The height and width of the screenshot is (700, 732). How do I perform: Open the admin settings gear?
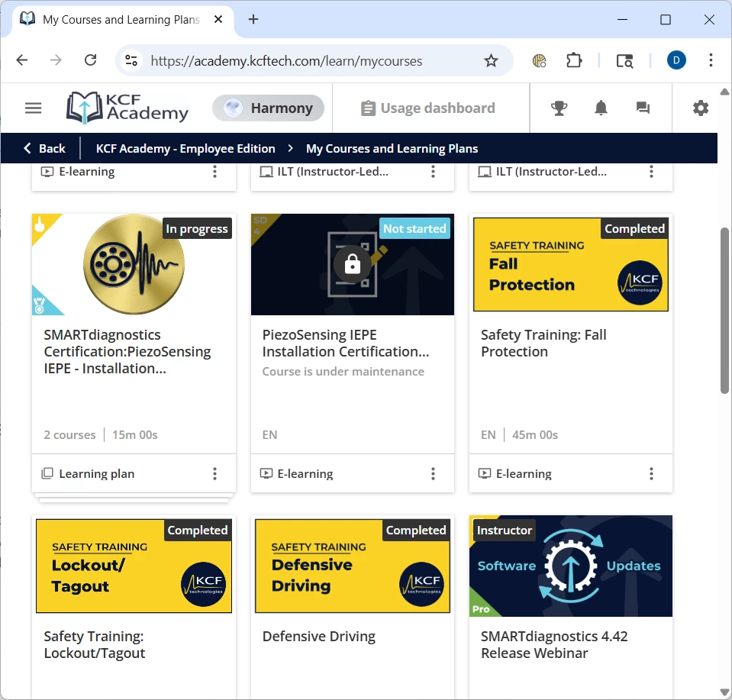click(700, 108)
